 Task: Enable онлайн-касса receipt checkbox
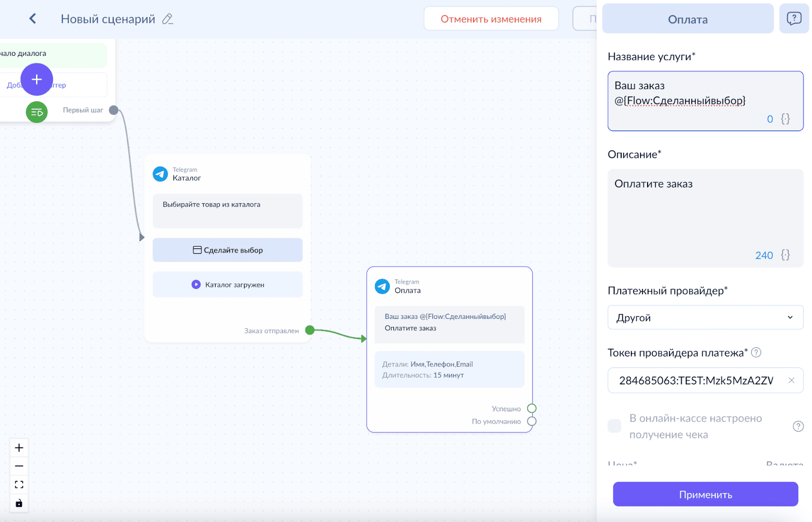[x=615, y=426]
